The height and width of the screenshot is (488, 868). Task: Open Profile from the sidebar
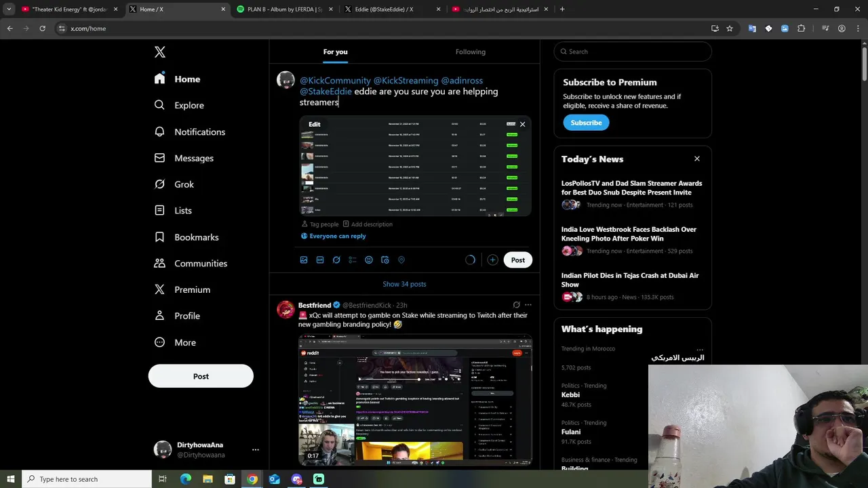coord(177,316)
